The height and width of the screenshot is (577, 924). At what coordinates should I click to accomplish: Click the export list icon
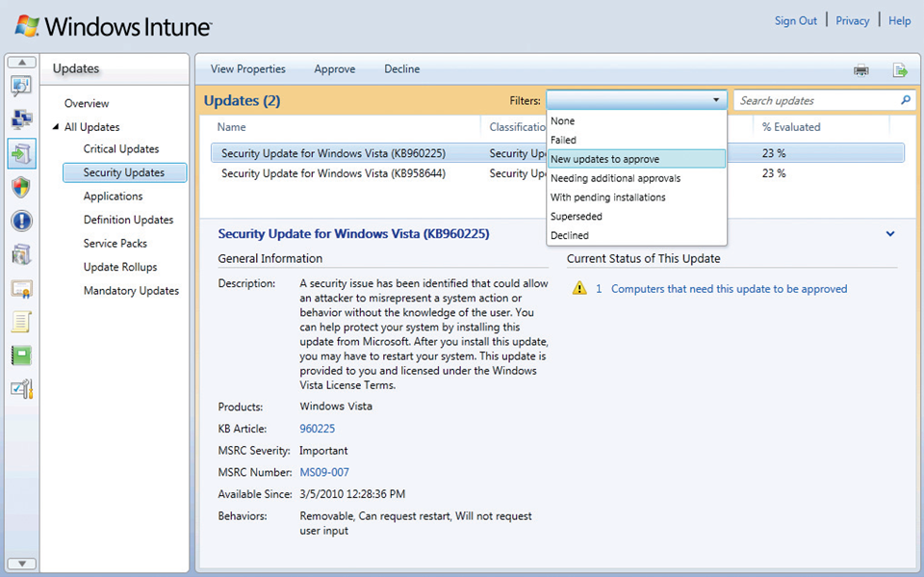pos(900,70)
